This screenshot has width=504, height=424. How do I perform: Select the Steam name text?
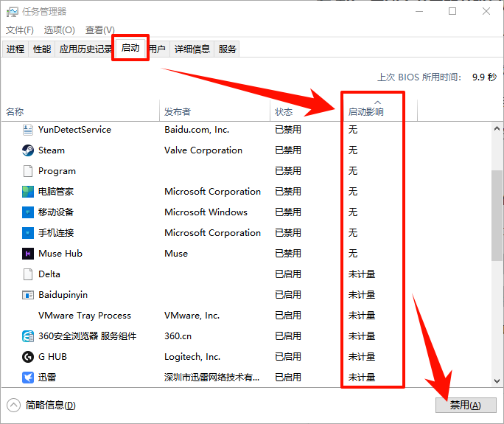(x=52, y=150)
